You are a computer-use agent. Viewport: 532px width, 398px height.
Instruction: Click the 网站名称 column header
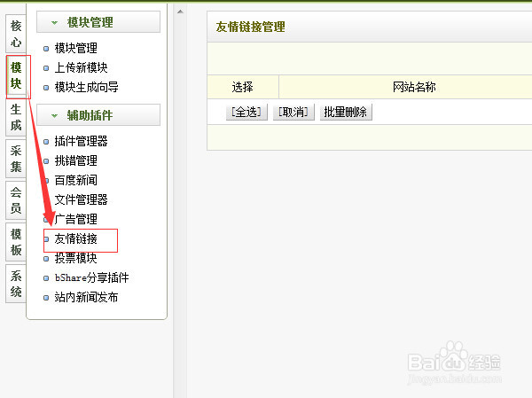pyautogui.click(x=414, y=87)
